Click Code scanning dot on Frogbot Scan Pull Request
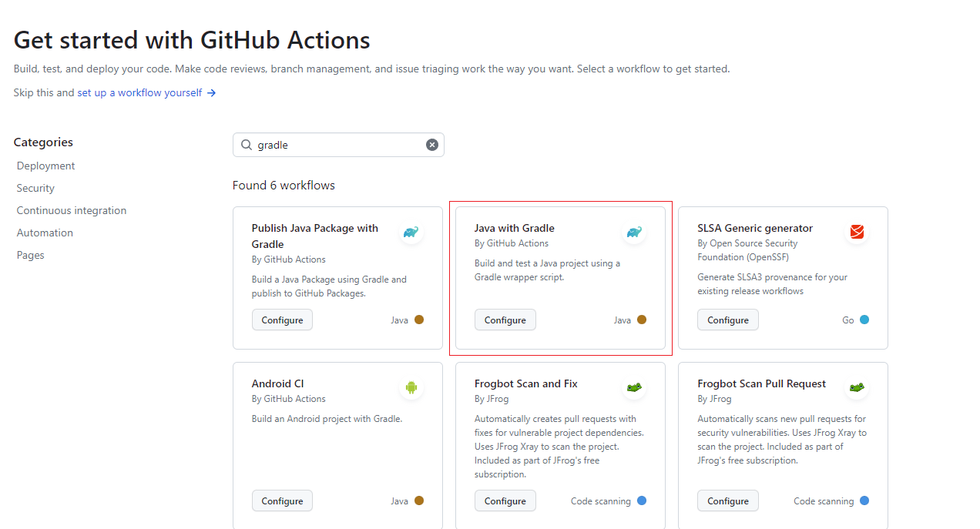 864,501
